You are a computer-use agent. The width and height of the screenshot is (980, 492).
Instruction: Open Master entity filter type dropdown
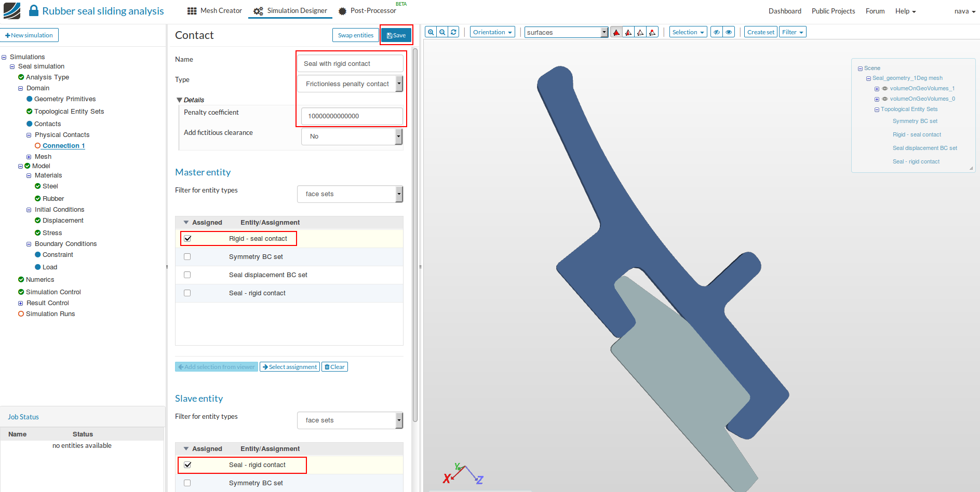point(351,194)
